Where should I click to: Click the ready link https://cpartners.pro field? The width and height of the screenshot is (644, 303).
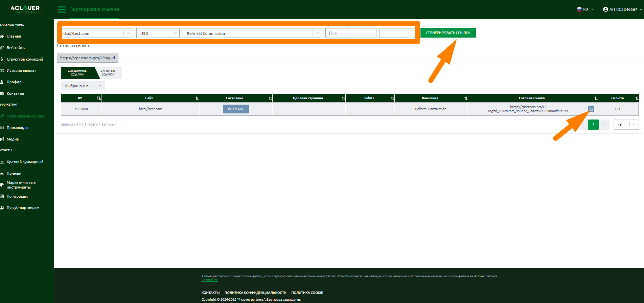click(88, 58)
